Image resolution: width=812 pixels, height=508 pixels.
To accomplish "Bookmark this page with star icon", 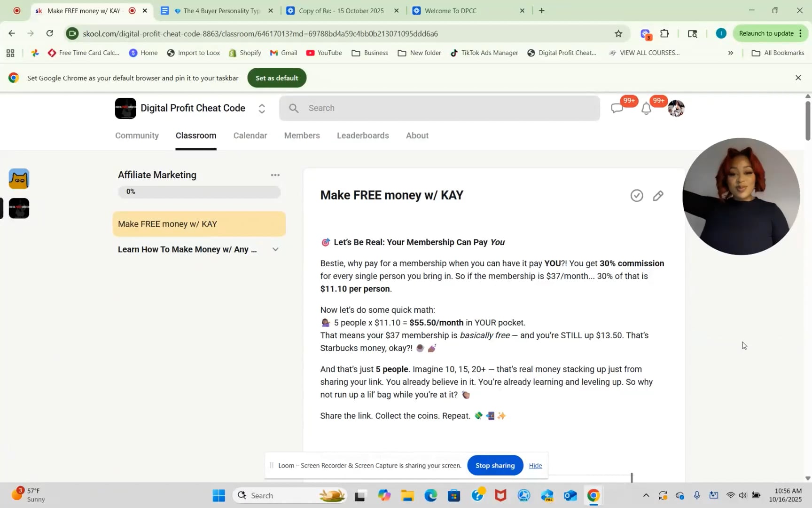I will [x=618, y=33].
